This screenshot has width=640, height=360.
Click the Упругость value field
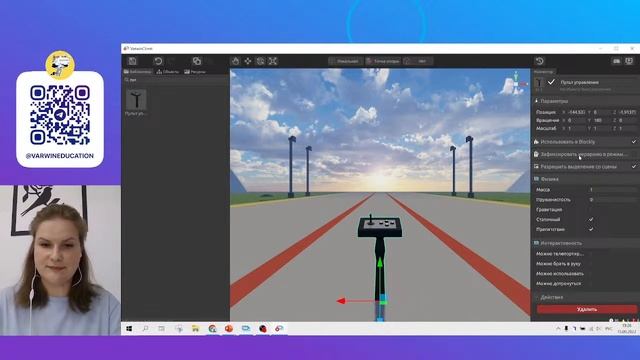point(612,200)
